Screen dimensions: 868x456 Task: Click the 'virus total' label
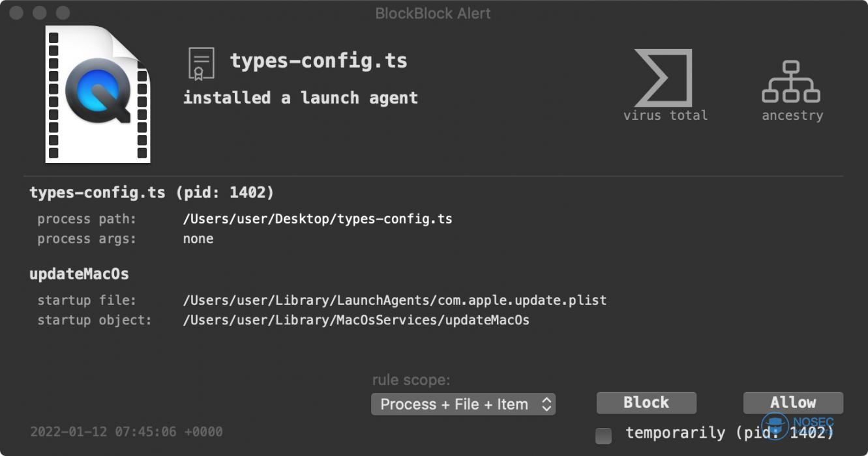[x=665, y=115]
